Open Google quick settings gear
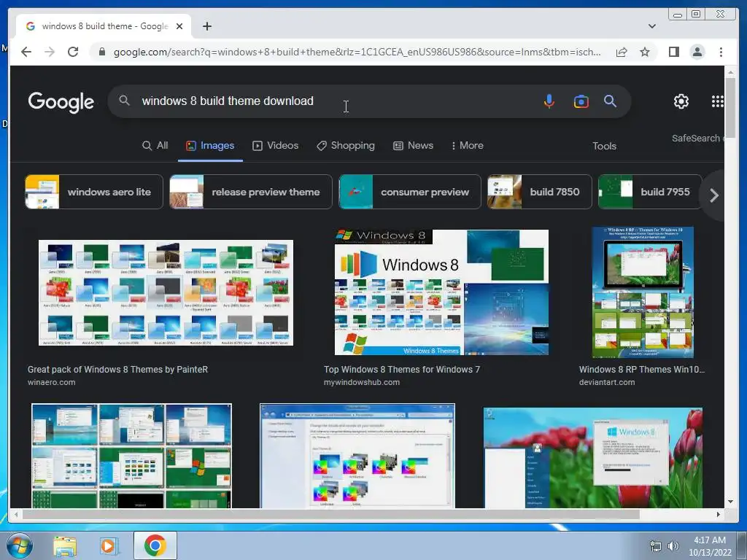 coord(681,101)
